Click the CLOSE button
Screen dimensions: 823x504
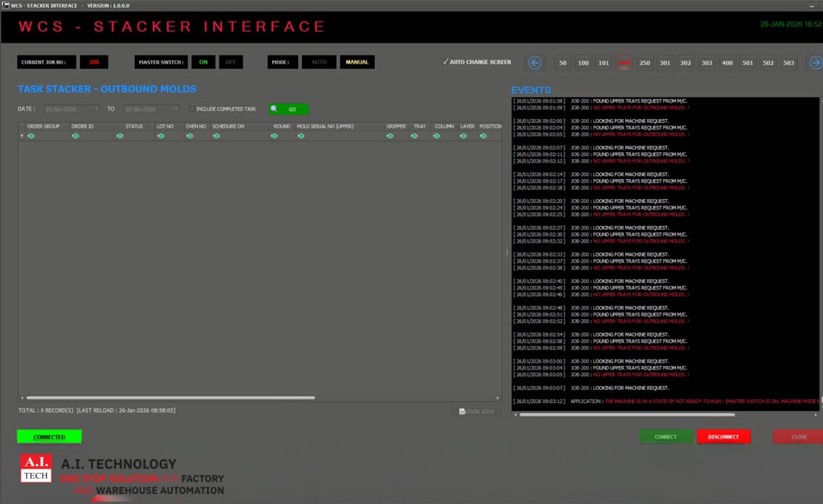click(x=798, y=437)
